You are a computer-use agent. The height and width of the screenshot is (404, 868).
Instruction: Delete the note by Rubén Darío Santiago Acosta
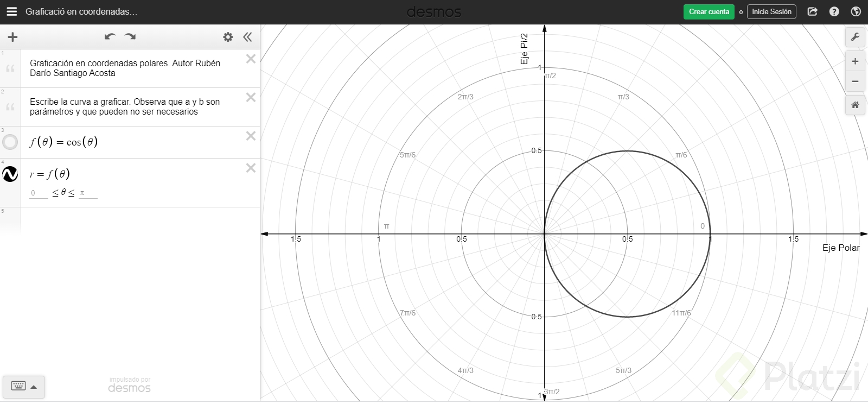251,59
